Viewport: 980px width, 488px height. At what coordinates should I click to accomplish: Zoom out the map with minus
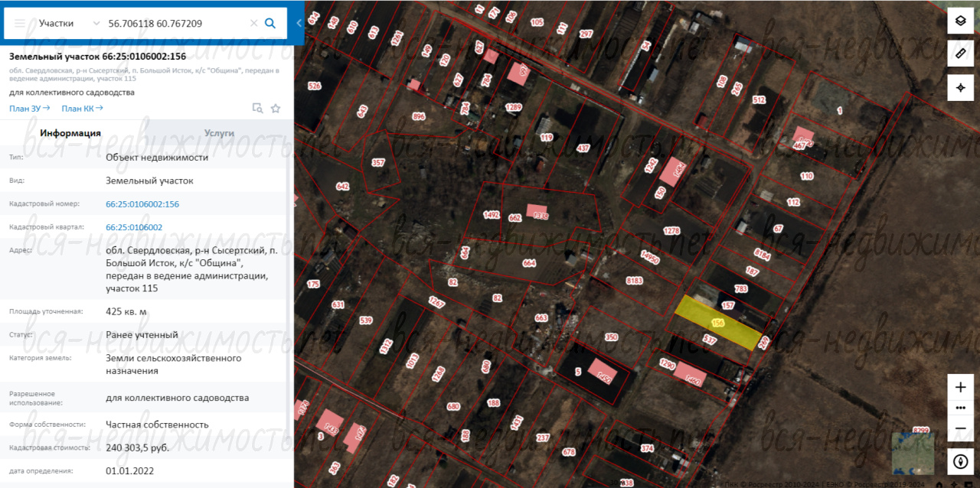tap(960, 428)
